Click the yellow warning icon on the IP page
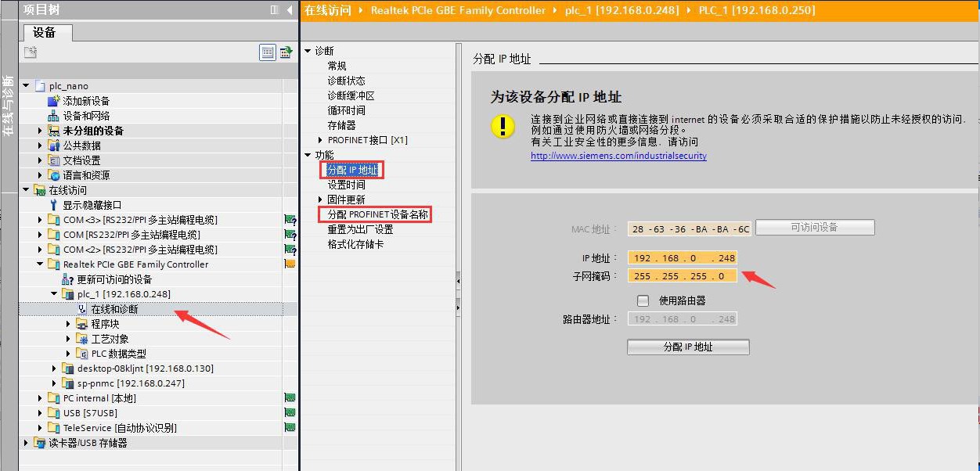This screenshot has height=471, width=980. 501,124
